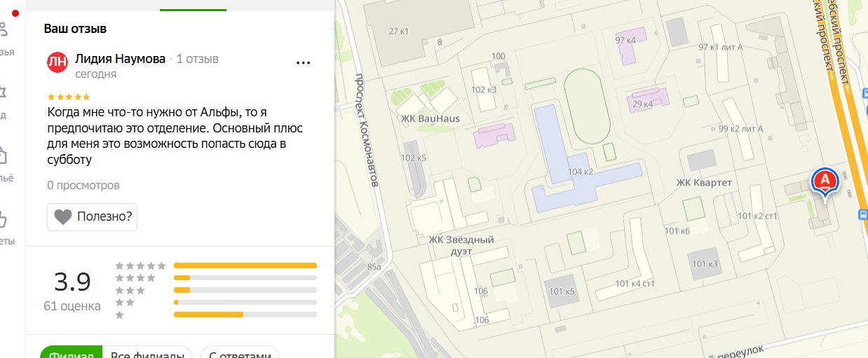Viewport: 868px width, 358px height.
Task: Click the 0 просмотров counter
Action: click(x=83, y=186)
